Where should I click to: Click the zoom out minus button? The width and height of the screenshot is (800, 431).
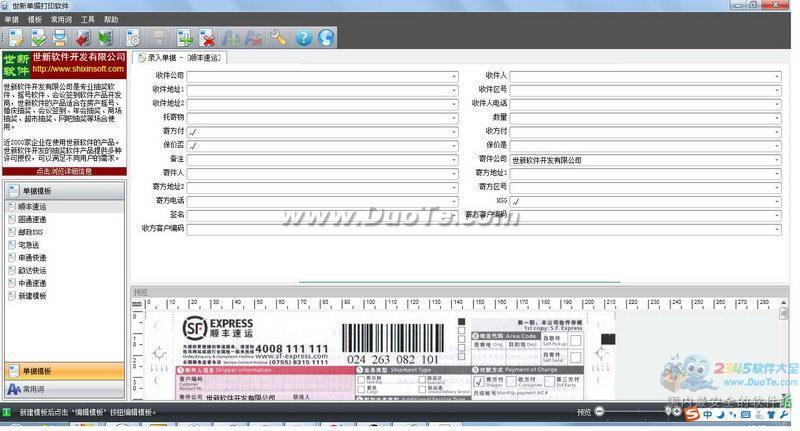(599, 412)
